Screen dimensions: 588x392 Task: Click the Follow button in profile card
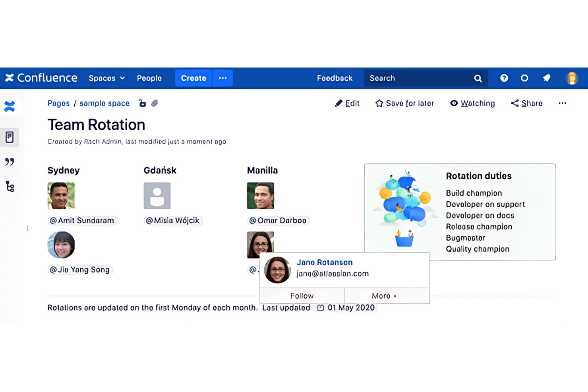[x=302, y=296]
